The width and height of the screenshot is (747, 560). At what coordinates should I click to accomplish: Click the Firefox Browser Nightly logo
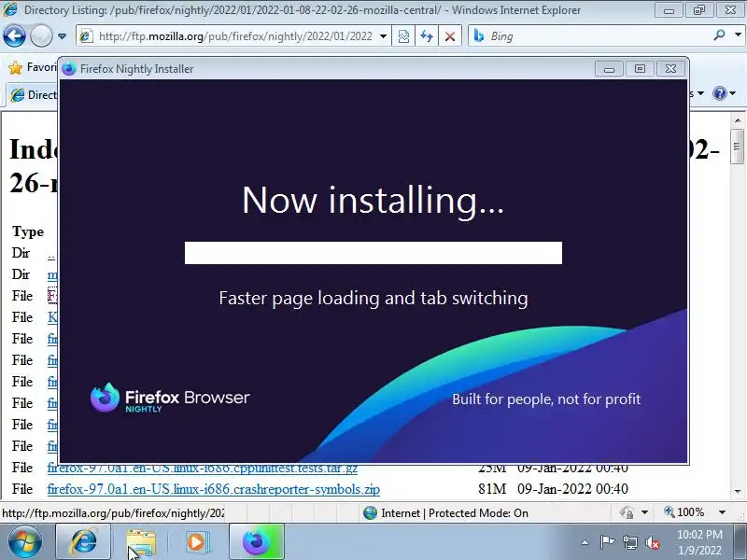click(170, 399)
